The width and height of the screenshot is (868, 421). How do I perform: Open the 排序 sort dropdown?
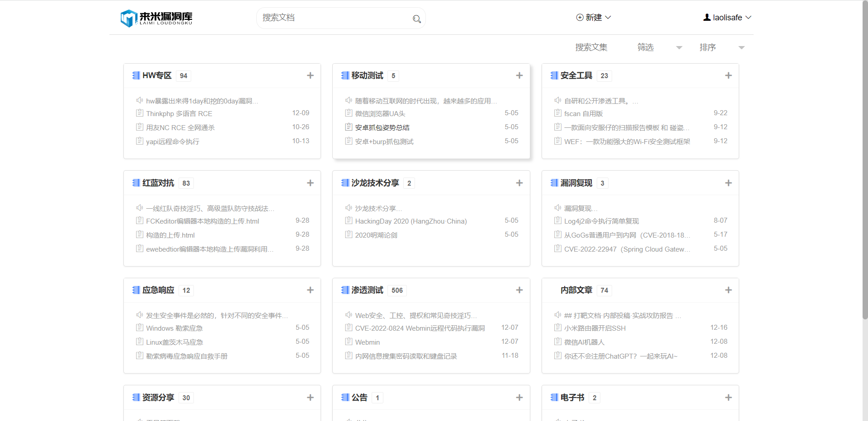721,47
